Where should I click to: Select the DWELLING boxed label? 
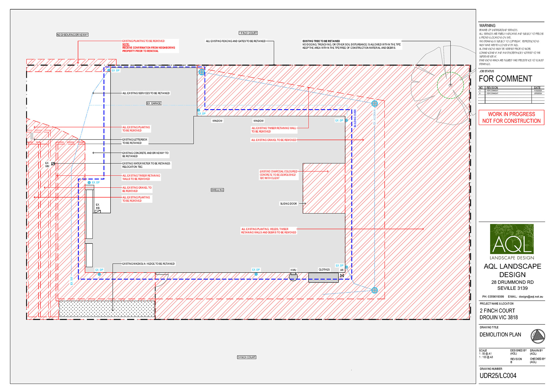pyautogui.click(x=217, y=190)
